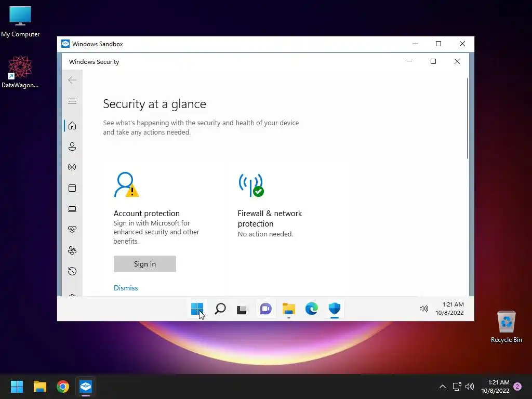532x399 pixels.
Task: Open Search on the sandbox taskbar
Action: 220,309
